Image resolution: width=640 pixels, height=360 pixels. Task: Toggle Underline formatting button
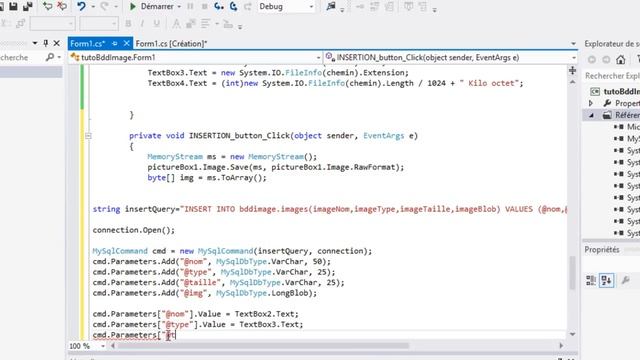pos(156,24)
